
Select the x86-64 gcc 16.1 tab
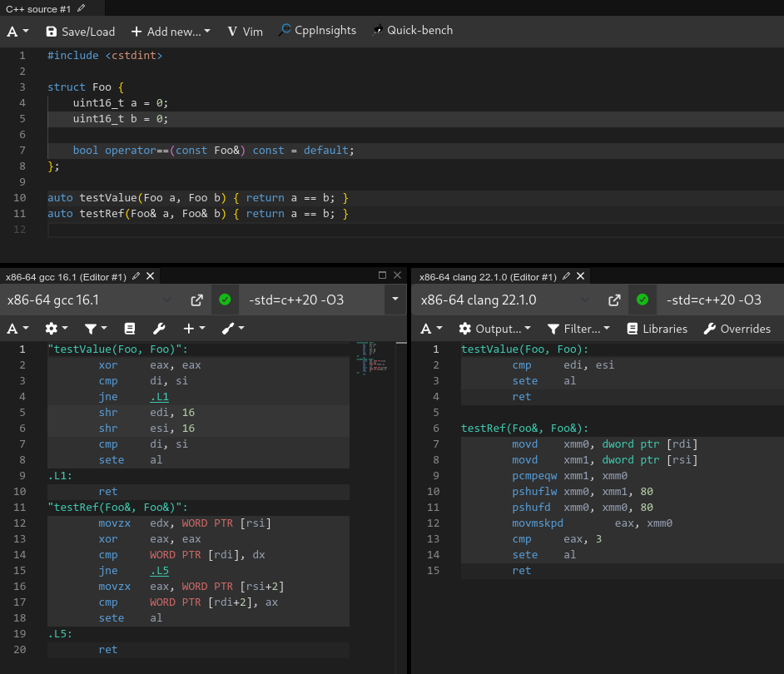[x=66, y=277]
